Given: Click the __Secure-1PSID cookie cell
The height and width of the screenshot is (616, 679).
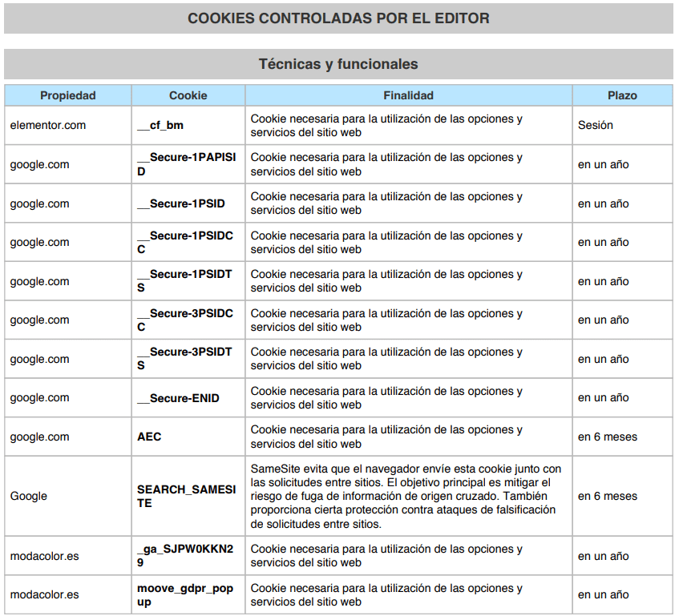Looking at the screenshot, I should (181, 203).
